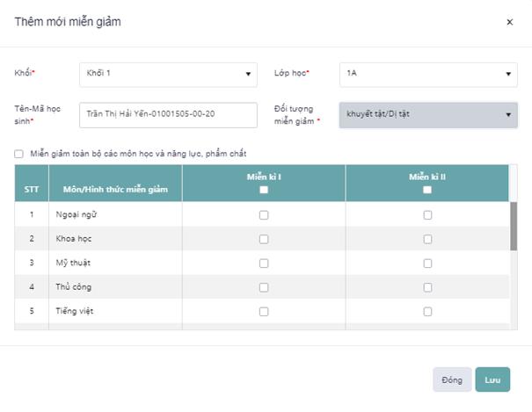
Task: Check Miễn kì II for Ngoại ngữ
Action: [x=427, y=214]
